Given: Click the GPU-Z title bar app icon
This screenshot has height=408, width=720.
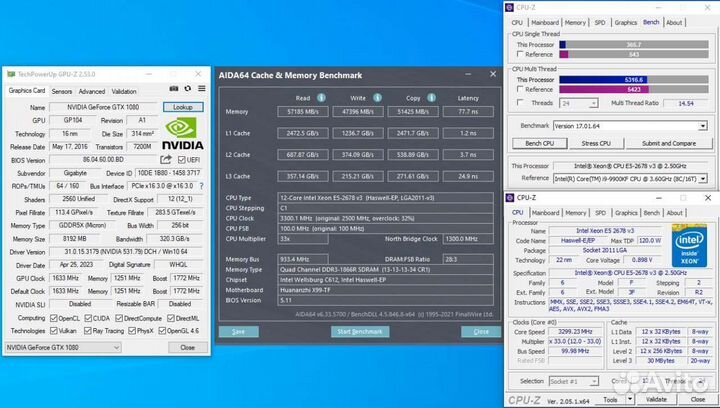Looking at the screenshot, I should point(11,74).
